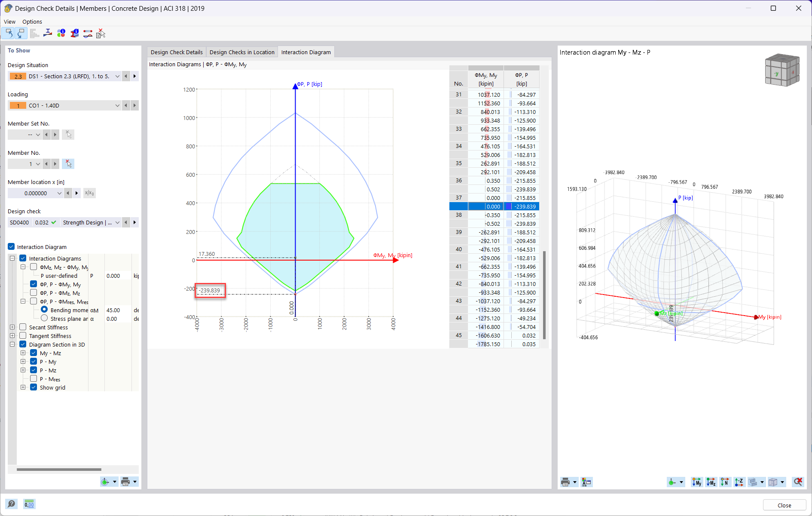
Task: Expand the Secant Stiffness tree node
Action: (12, 327)
